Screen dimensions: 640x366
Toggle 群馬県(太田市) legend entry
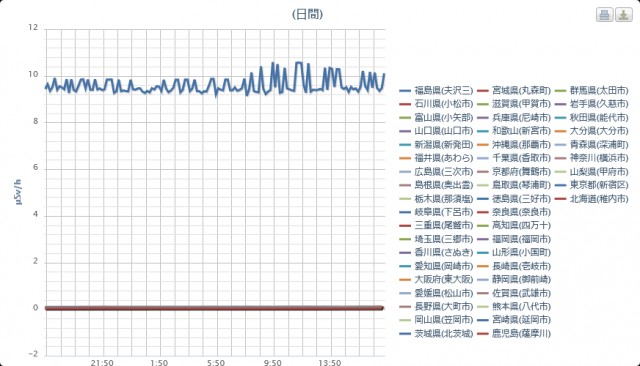tap(592, 91)
